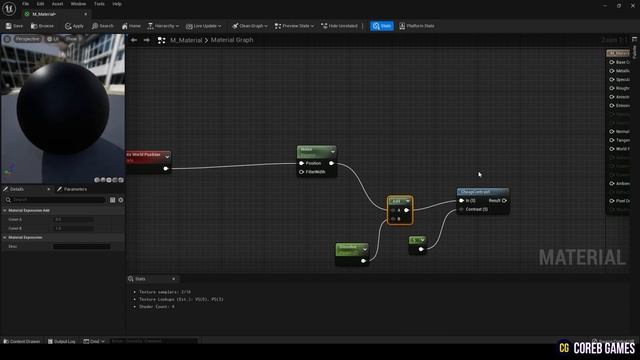Open the Clean Graph dropdown
The image size is (640, 360).
[x=249, y=26]
